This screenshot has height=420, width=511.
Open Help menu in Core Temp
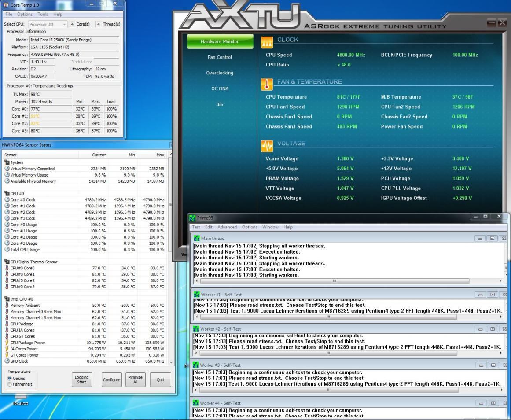click(58, 15)
